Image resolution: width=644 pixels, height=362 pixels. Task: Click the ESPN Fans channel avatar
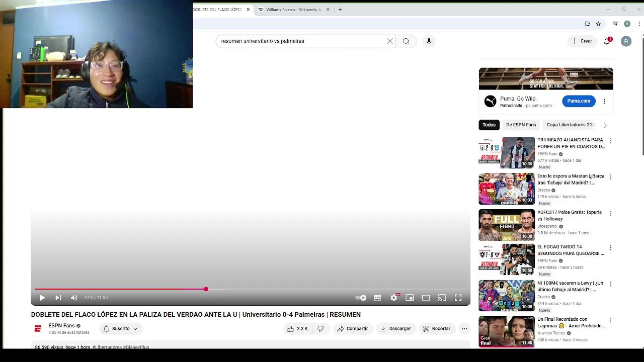coord(38,329)
